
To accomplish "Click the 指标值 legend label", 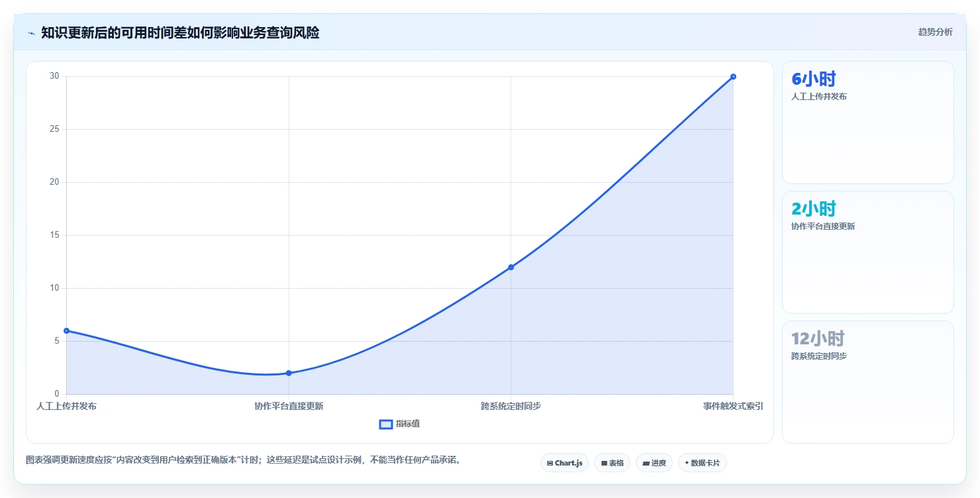I will tap(408, 424).
